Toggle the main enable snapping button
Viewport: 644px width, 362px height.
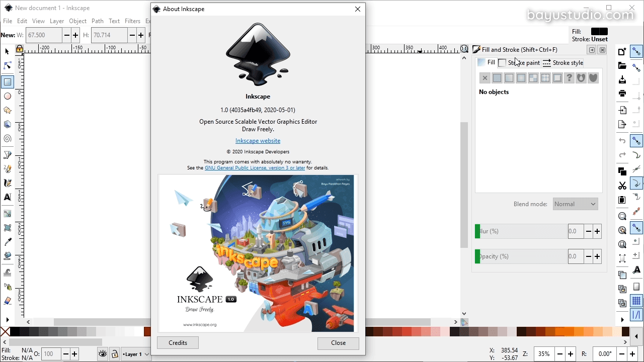pos(636,51)
